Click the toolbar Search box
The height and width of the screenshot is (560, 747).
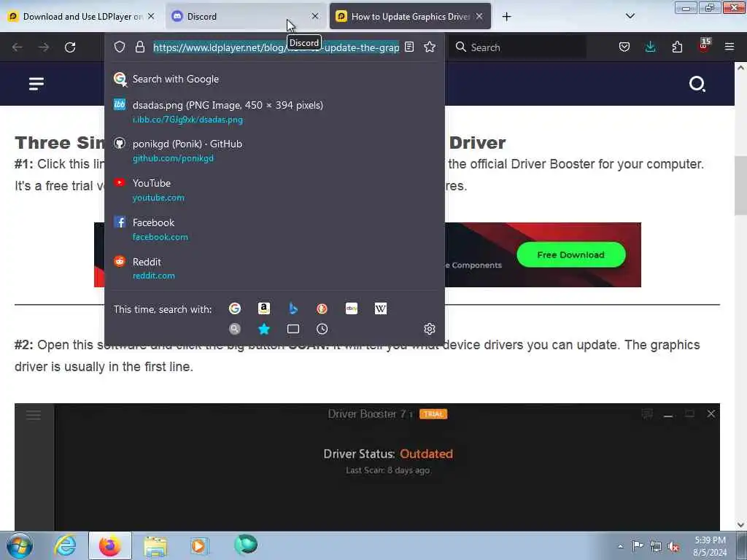coord(519,47)
